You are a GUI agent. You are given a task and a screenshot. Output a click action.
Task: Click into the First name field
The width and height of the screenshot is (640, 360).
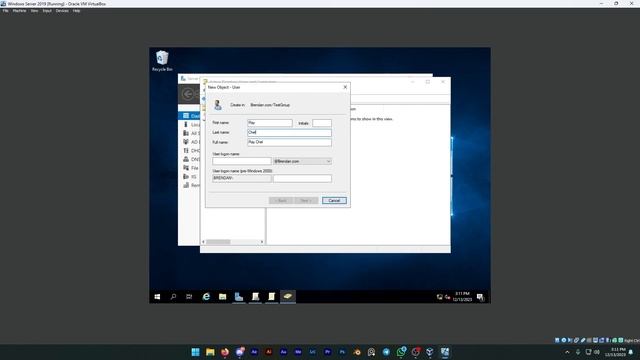coord(270,123)
